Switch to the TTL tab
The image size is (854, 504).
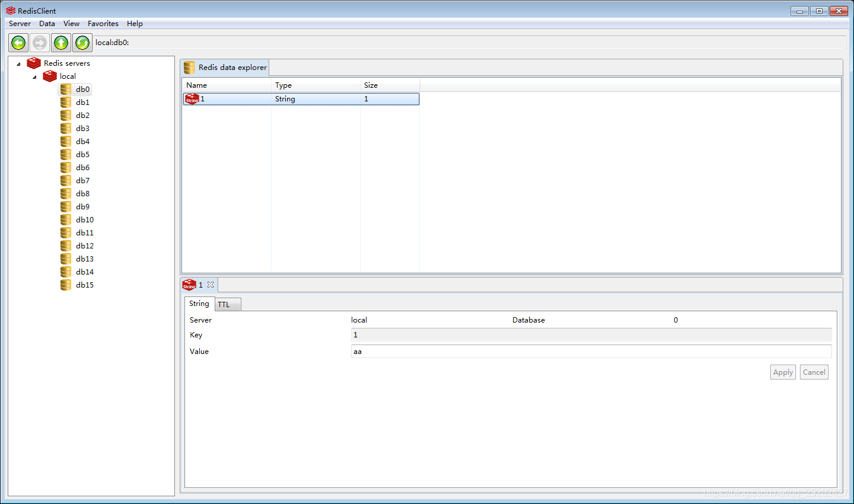click(x=227, y=304)
